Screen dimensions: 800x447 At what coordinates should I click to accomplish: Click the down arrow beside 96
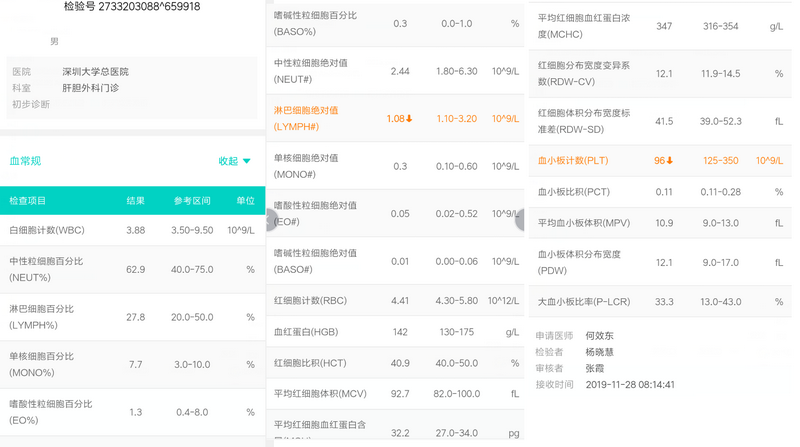(x=670, y=160)
